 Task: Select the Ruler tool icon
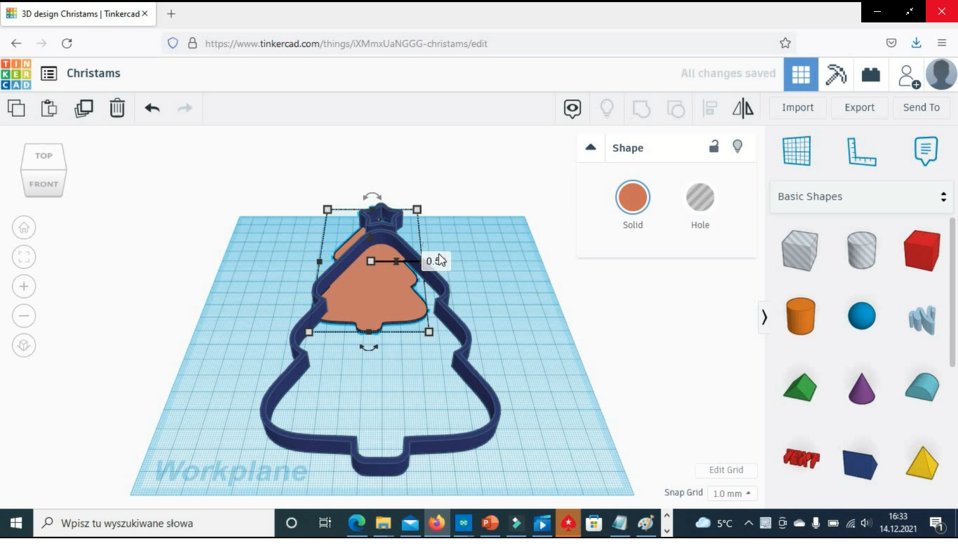tap(862, 151)
